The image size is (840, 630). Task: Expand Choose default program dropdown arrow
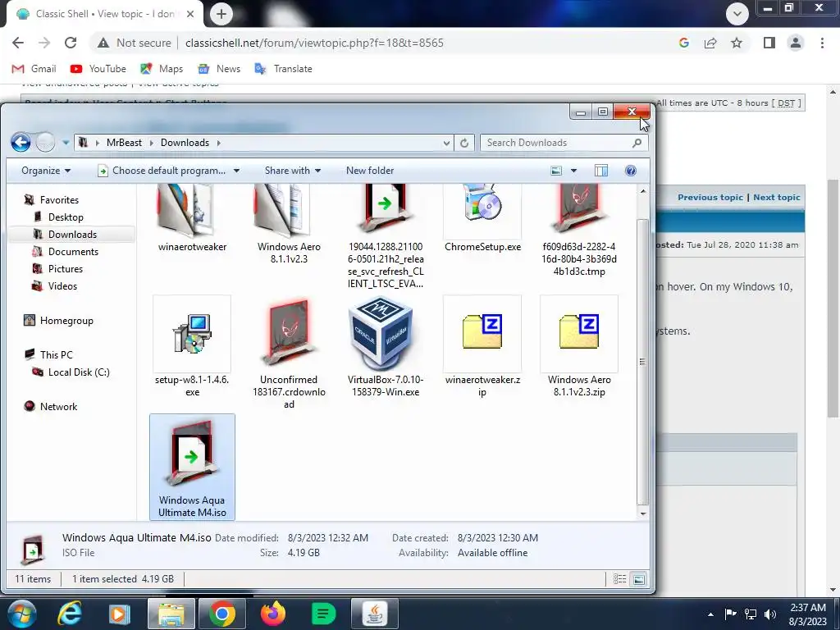click(x=236, y=171)
